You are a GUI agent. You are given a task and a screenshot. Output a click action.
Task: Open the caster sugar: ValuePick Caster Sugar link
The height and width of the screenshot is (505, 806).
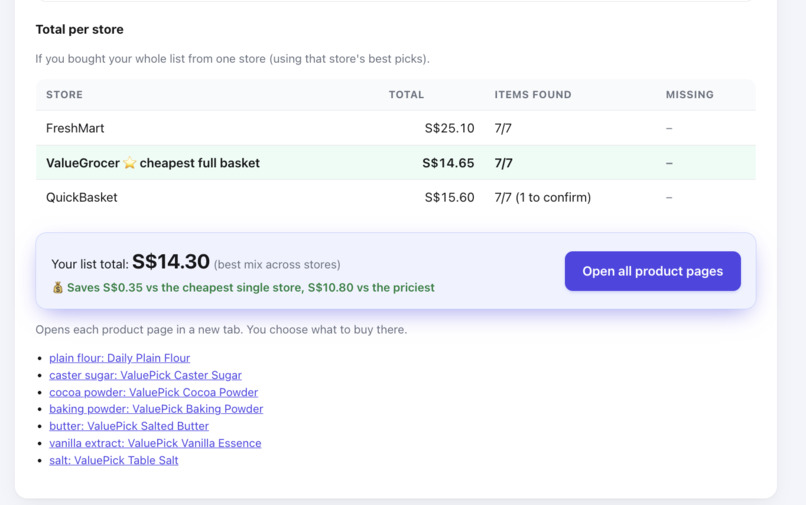(x=145, y=375)
